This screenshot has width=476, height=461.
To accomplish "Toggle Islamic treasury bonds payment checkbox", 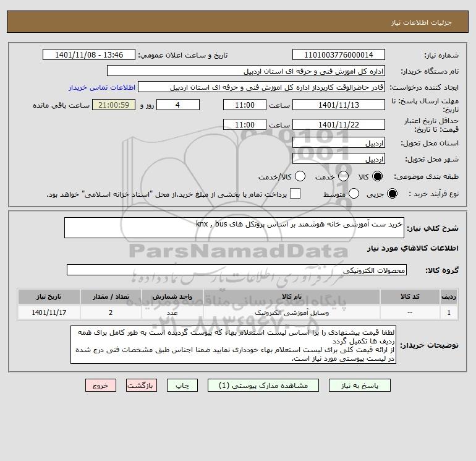I will point(295,194).
